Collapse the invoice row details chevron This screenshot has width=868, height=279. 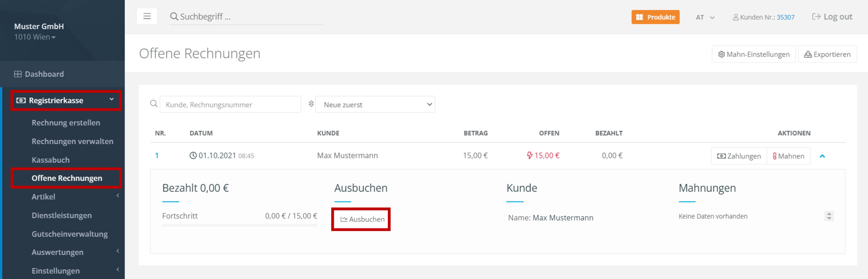click(822, 156)
